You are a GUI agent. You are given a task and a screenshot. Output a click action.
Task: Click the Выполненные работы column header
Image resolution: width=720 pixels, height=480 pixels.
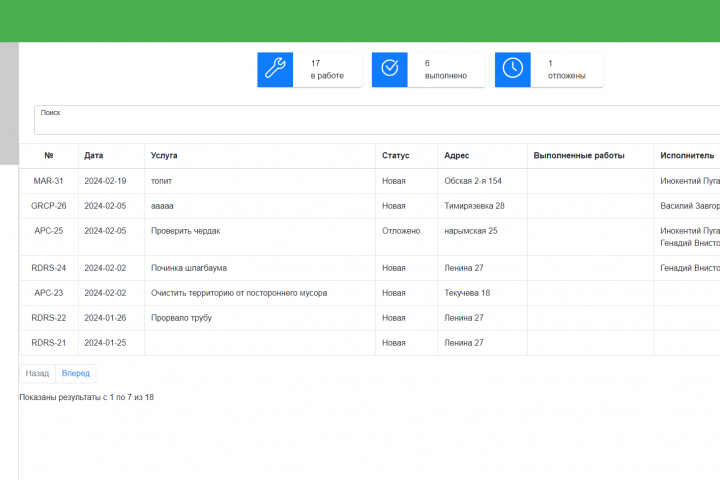[x=579, y=156]
